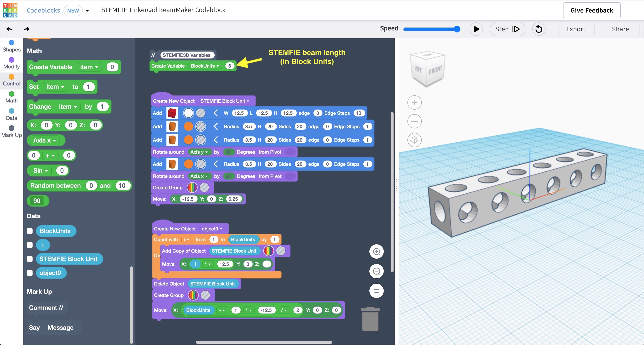This screenshot has height=345, width=644.
Task: Click the Reset rotate-arrow icon
Action: tap(538, 29)
